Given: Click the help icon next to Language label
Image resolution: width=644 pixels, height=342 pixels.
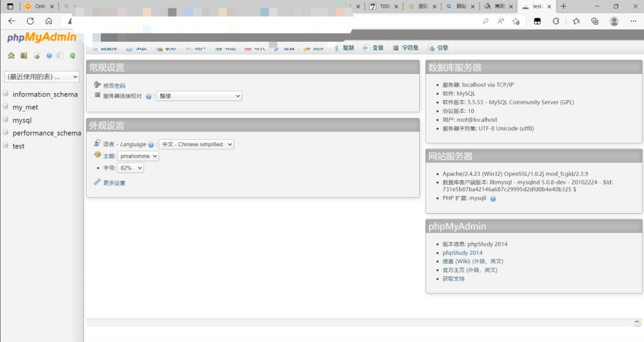Looking at the screenshot, I should (x=151, y=144).
